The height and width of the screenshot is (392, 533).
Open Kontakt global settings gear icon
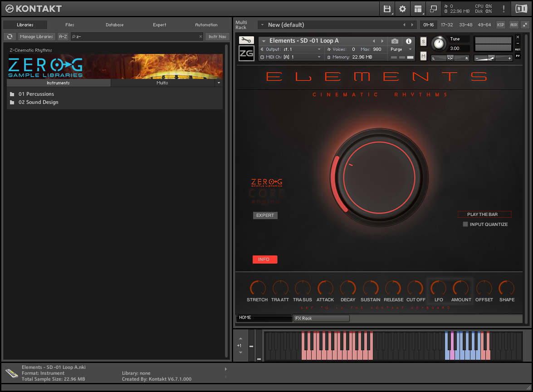tap(402, 9)
